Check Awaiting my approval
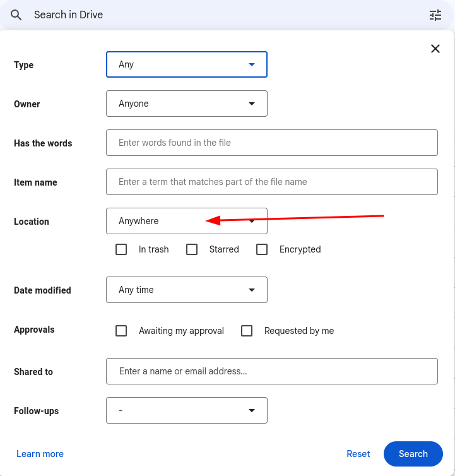Viewport: 455px width, 476px height. coord(121,331)
